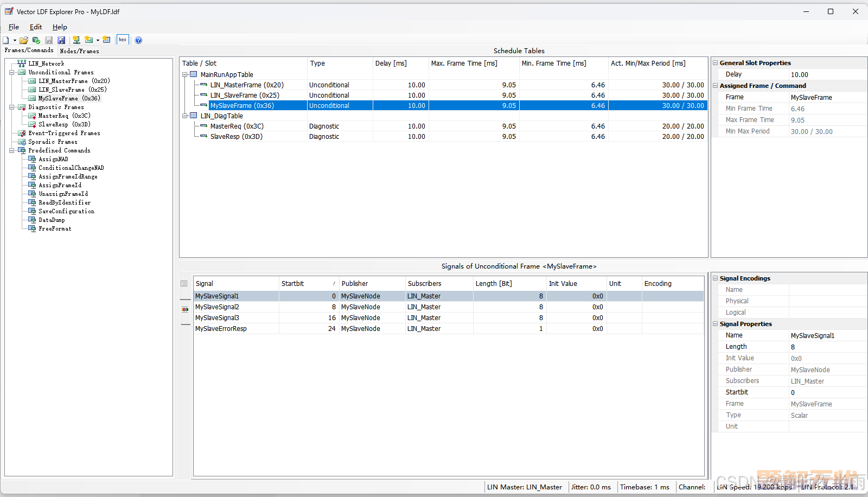The height and width of the screenshot is (497, 868).
Task: Select the MySlaveSignal2 row
Action: coord(449,307)
